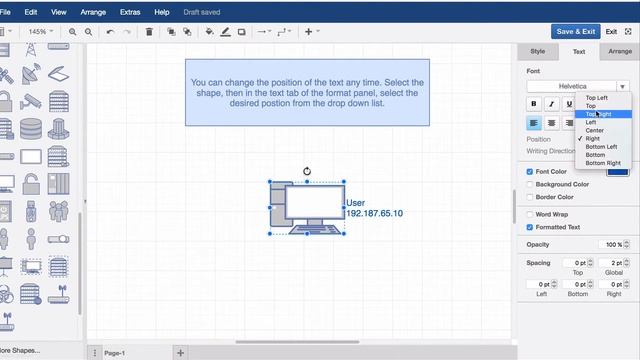Open the Page-1 tab

tap(115, 353)
